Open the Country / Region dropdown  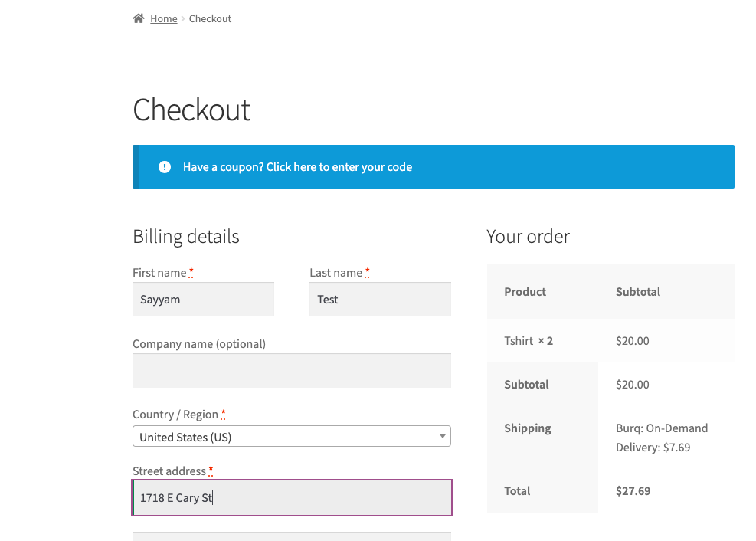click(x=283, y=437)
